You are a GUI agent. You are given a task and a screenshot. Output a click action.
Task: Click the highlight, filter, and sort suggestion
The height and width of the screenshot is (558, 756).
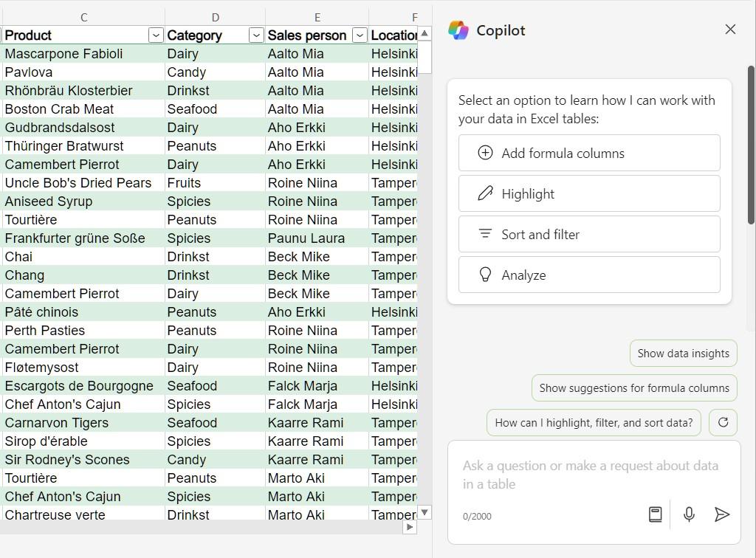(594, 422)
